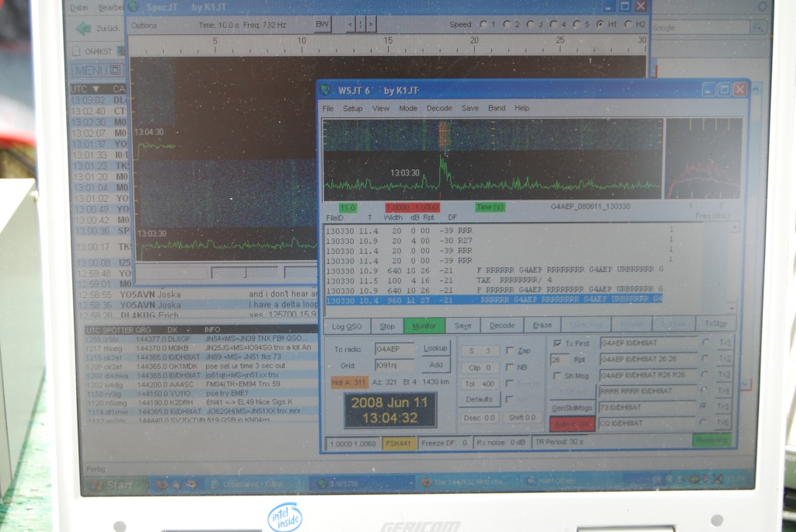796x532 pixels.
Task: Select the Tx6 CQ message radio button
Action: pyautogui.click(x=703, y=422)
